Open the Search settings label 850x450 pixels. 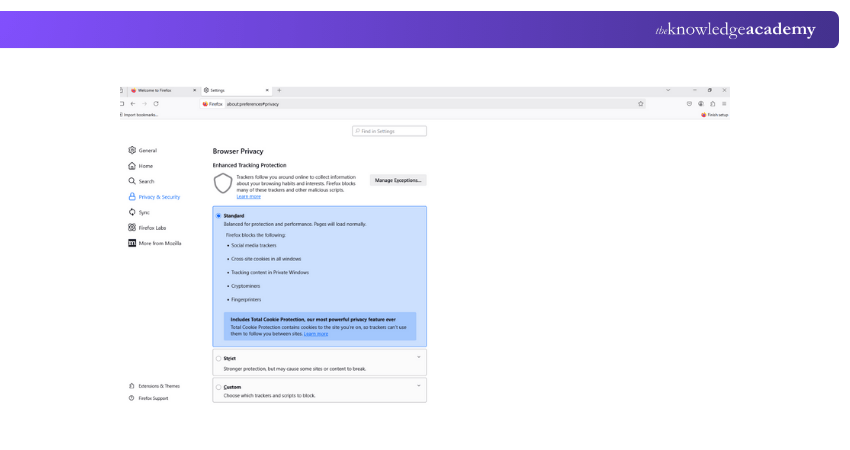pos(146,182)
